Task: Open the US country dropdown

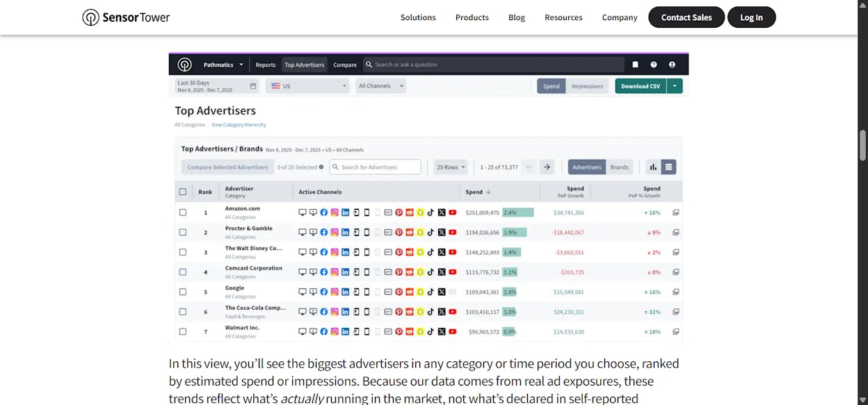Action: (x=308, y=86)
